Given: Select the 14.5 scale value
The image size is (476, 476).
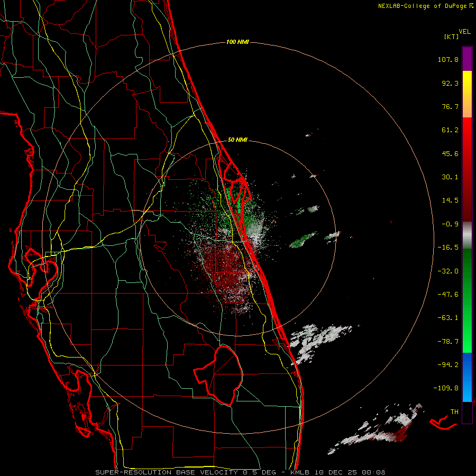Looking at the screenshot, I should point(450,200).
